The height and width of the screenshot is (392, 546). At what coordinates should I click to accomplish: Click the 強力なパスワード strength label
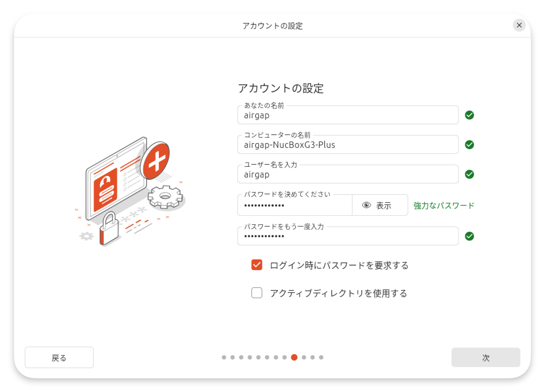click(444, 206)
